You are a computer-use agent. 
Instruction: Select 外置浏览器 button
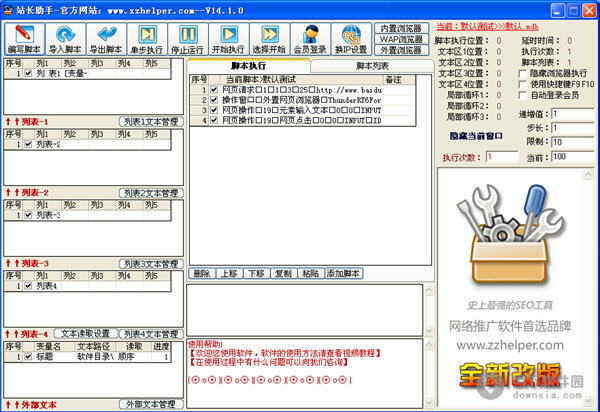[x=401, y=50]
